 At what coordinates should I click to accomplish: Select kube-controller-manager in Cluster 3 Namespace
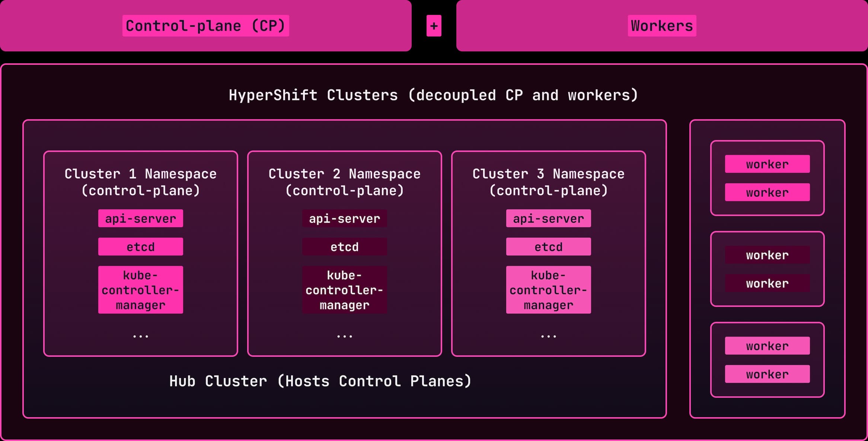pos(549,290)
